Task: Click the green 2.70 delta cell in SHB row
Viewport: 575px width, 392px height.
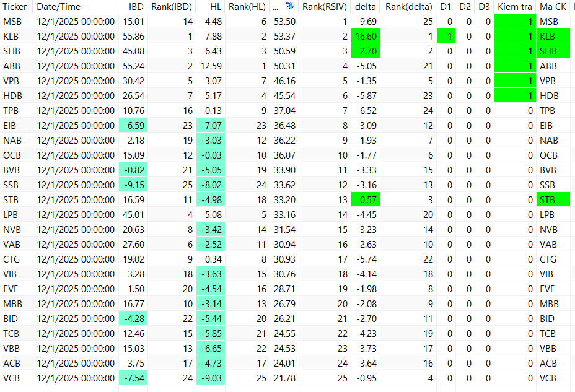Action: click(366, 51)
